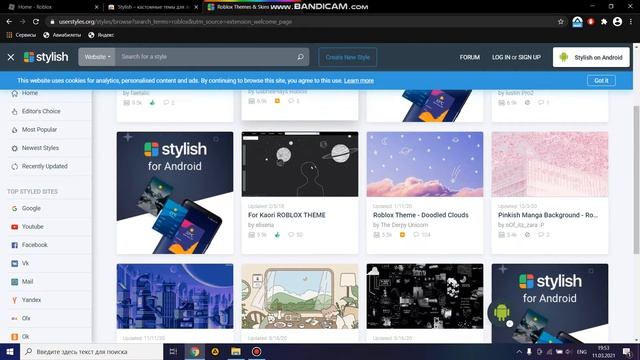Open Recently Updated category

[46, 166]
